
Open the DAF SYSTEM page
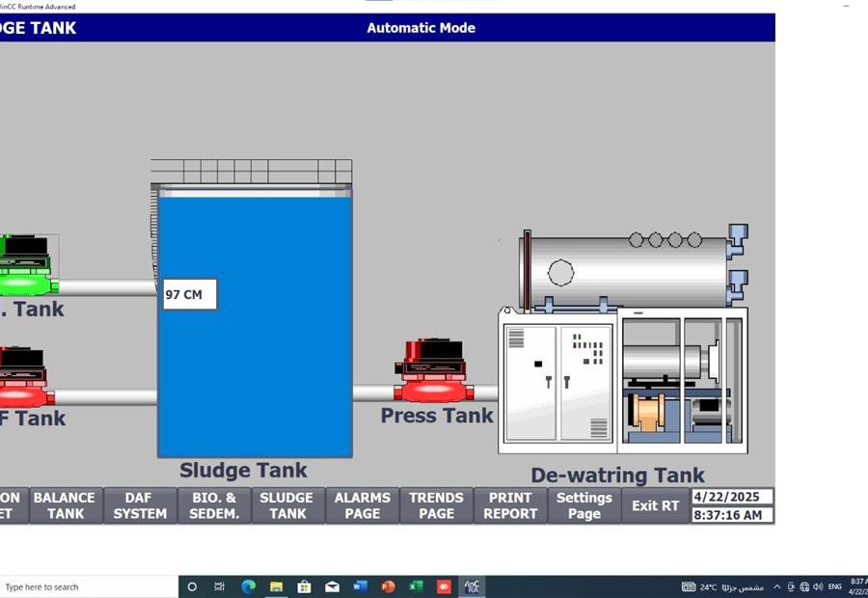(x=140, y=505)
